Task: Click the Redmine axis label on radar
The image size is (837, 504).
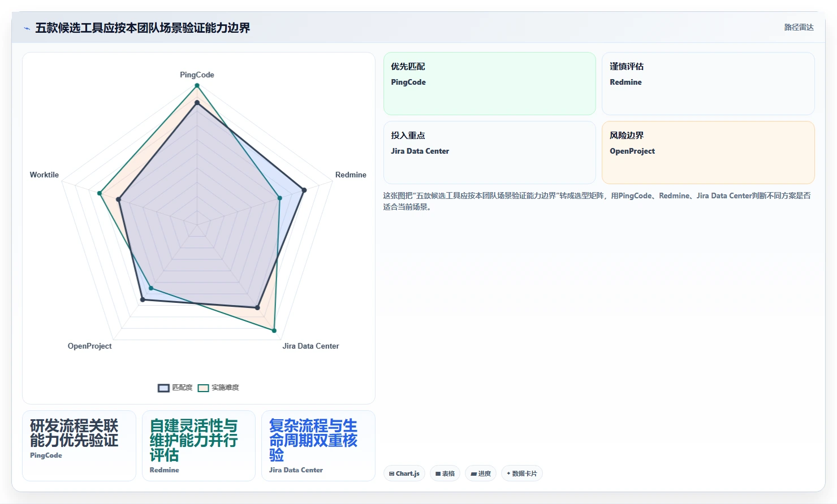Action: (x=351, y=175)
